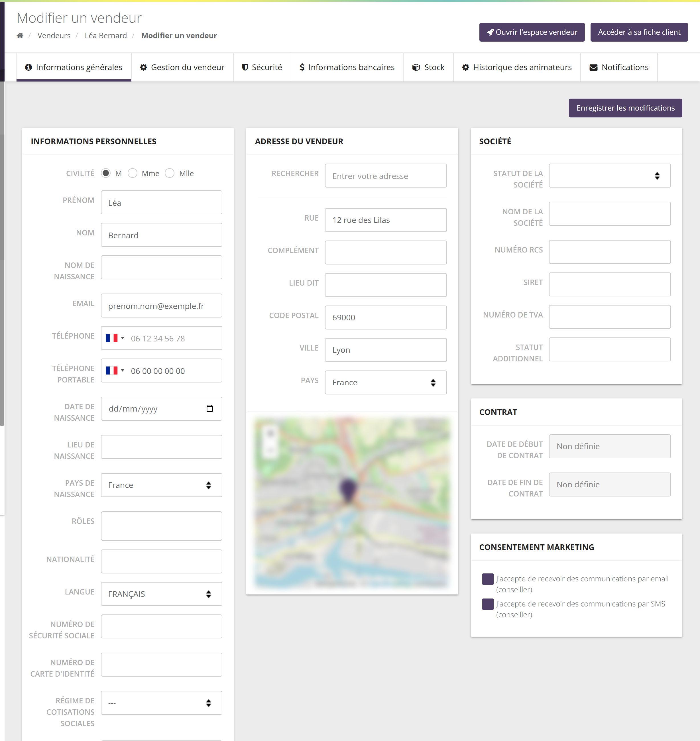Screen dimensions: 700x741
Task: Click the info icon on Informations générales tab
Action: pos(28,67)
